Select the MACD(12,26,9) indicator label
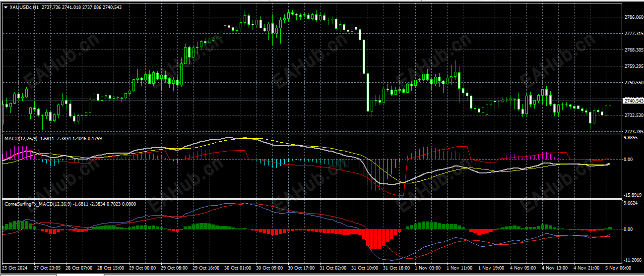644x276 pixels. 20,138
